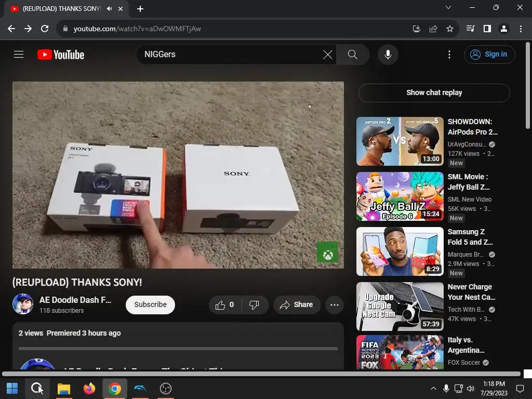
Task: Go forward in Chrome
Action: pyautogui.click(x=28, y=29)
